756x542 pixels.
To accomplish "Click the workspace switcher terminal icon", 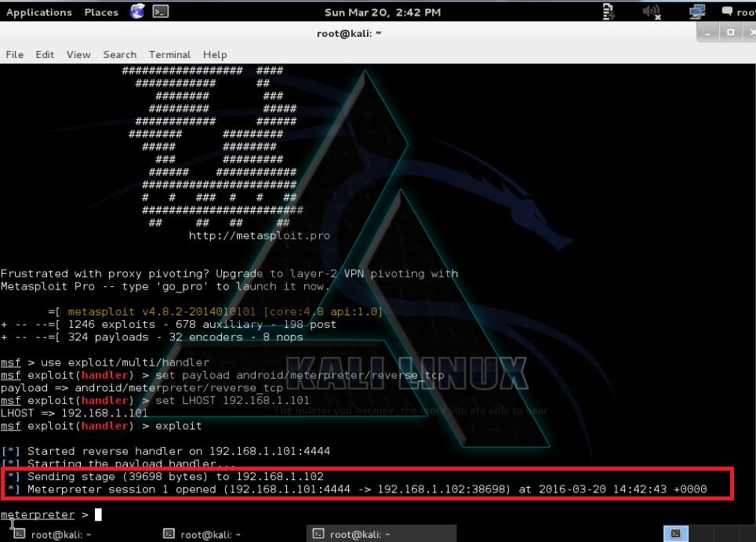I will tap(676, 534).
